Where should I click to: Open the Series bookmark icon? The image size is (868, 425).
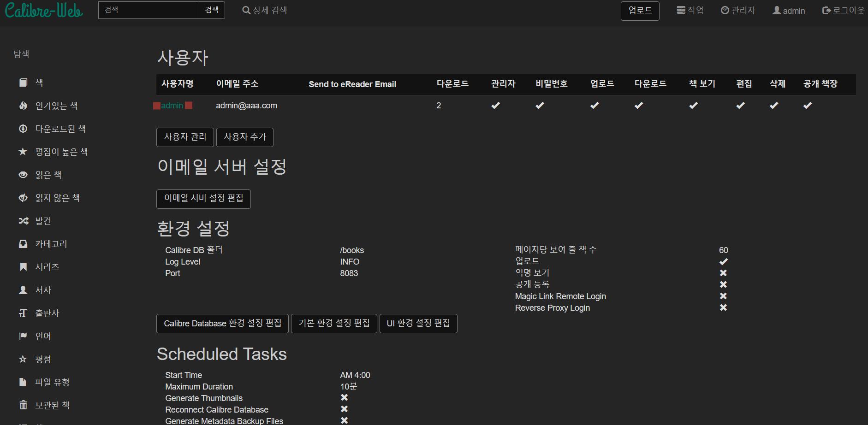point(23,267)
